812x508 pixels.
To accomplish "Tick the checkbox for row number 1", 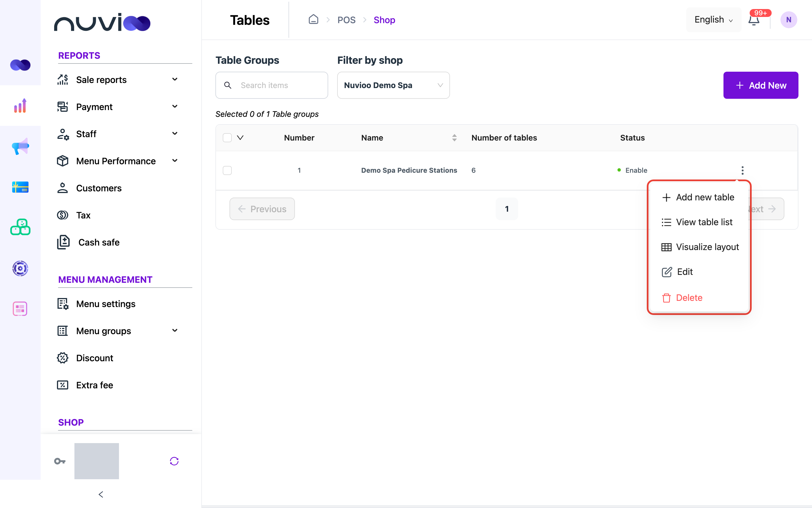I will pos(227,170).
